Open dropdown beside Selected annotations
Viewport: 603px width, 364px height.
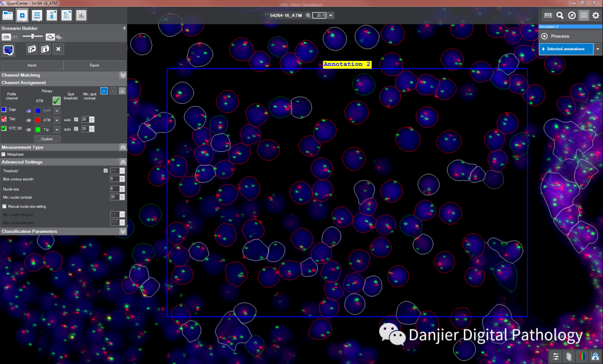coord(597,49)
